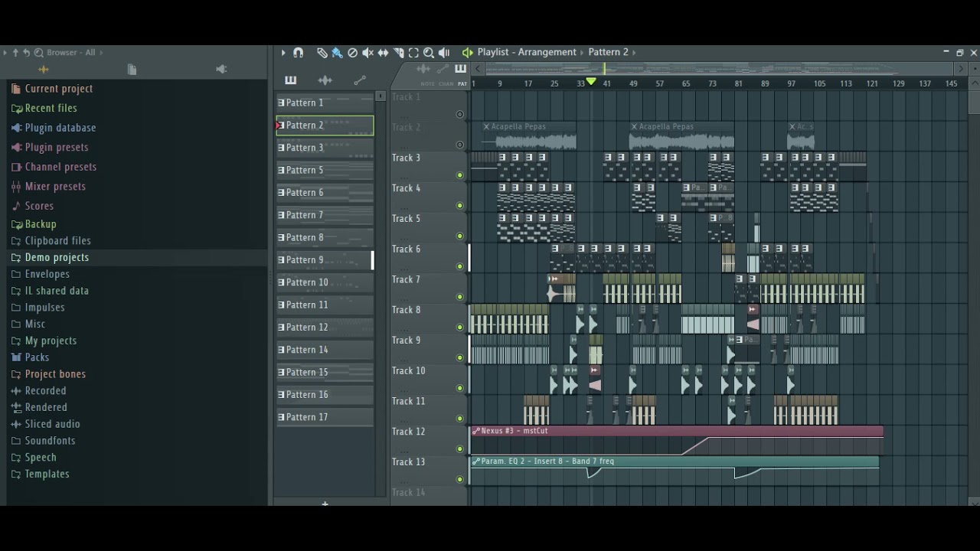Screen dimensions: 980x551
Task: Toggle the Track 5 mute switch
Action: [x=460, y=236]
